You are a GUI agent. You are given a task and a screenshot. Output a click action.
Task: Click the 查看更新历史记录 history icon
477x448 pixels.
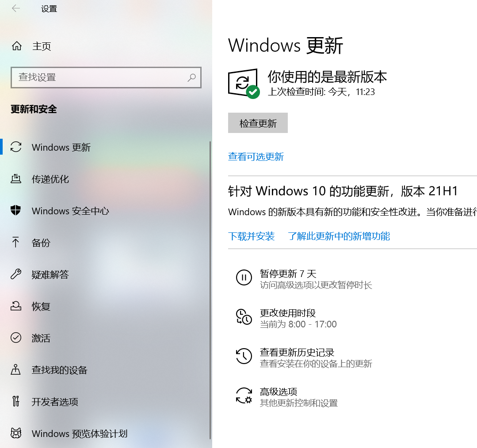tap(244, 356)
